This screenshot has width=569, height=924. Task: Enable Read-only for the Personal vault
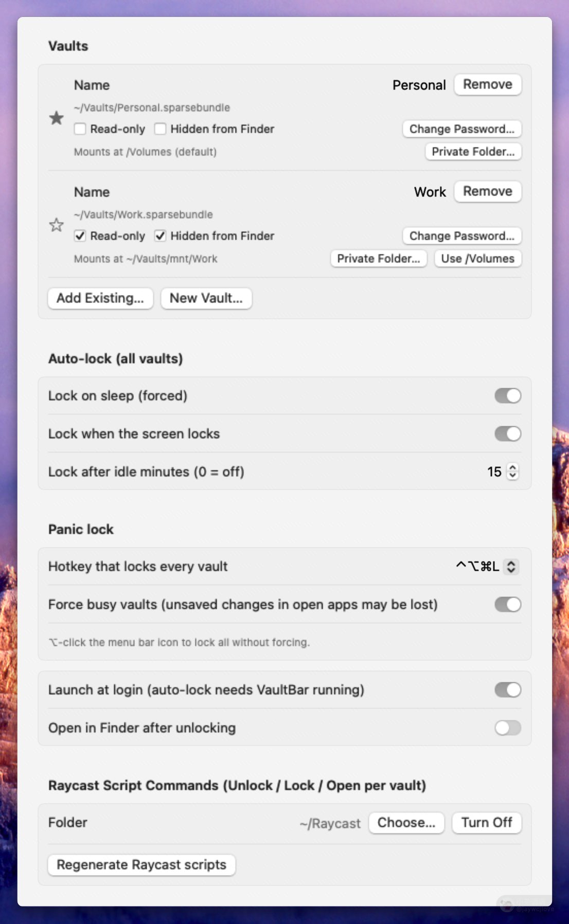click(80, 129)
